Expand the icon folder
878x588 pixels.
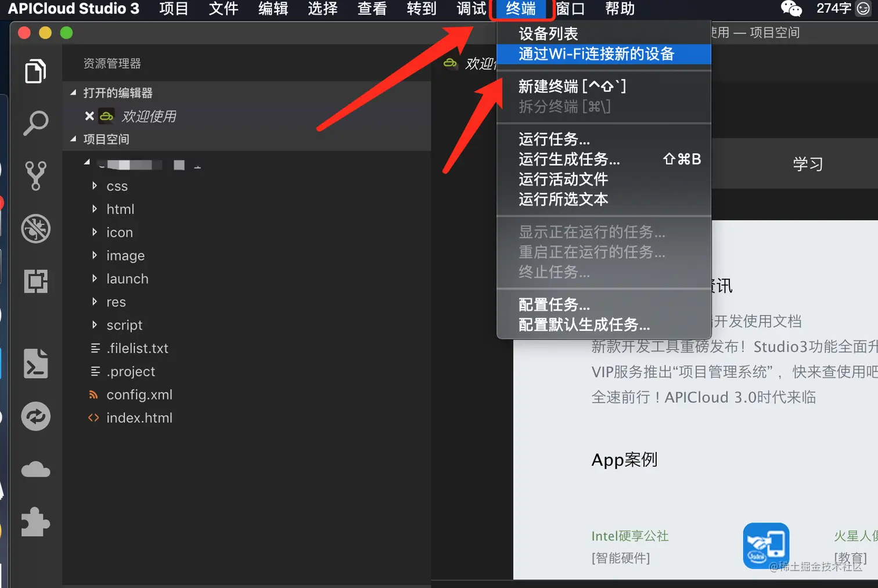94,232
